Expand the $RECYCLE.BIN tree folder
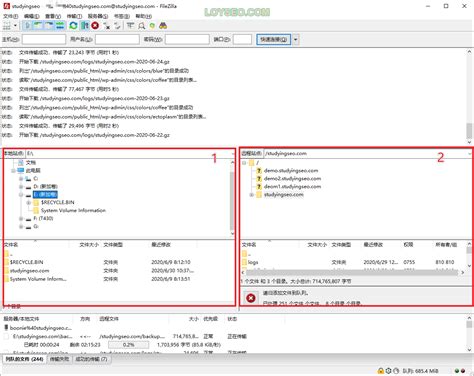 coord(29,203)
